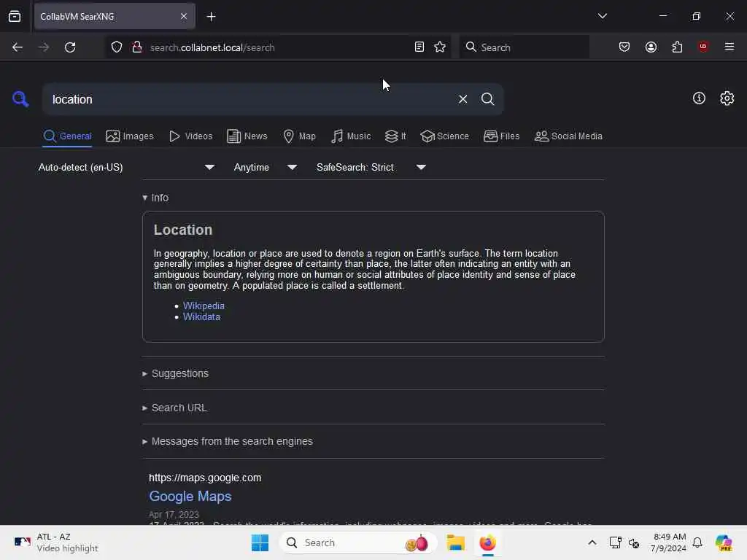Switch to Images category
This screenshot has height=560, width=747.
click(130, 136)
